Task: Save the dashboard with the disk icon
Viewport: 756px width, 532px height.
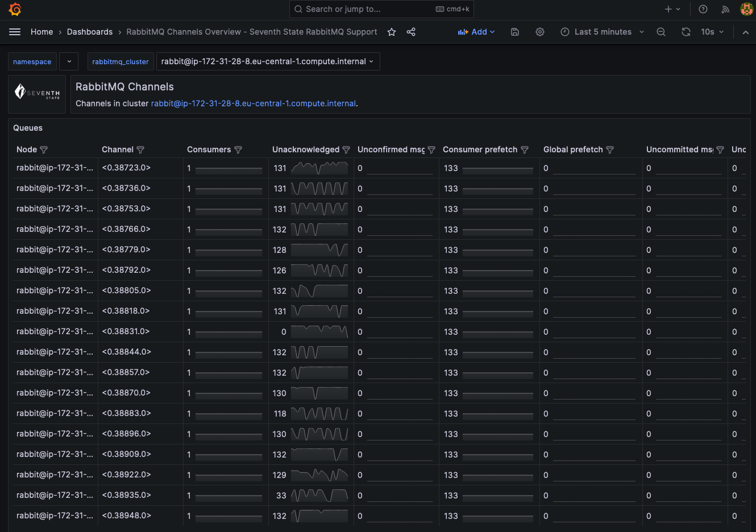Action: (x=515, y=32)
